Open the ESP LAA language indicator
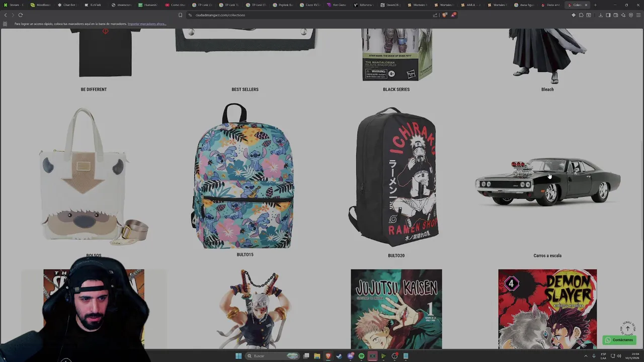 tap(603, 356)
